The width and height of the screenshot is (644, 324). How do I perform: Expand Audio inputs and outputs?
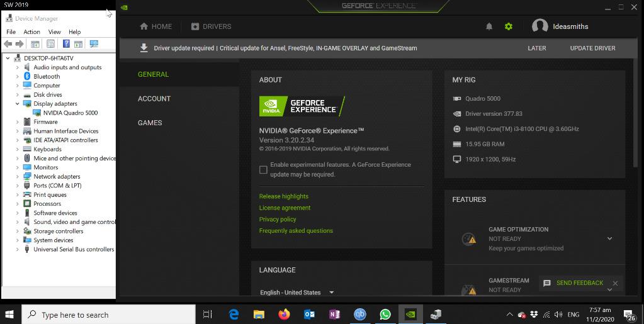17,67
